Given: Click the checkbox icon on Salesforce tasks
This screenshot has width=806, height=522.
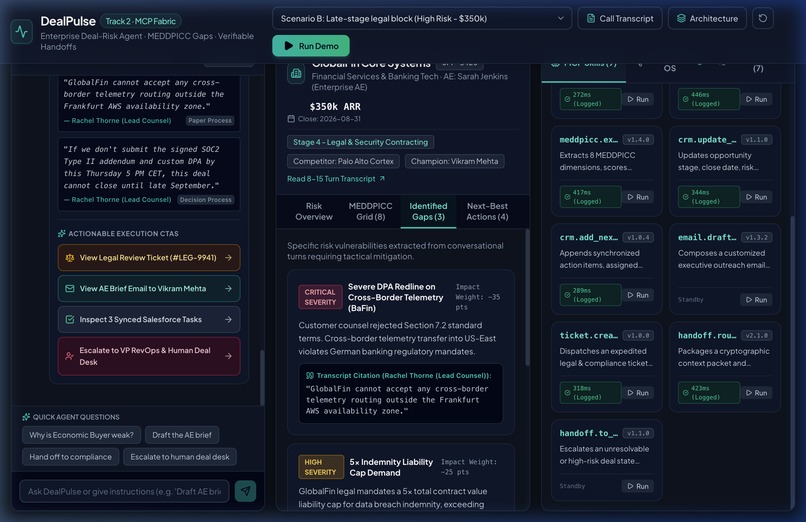Looking at the screenshot, I should [69, 320].
